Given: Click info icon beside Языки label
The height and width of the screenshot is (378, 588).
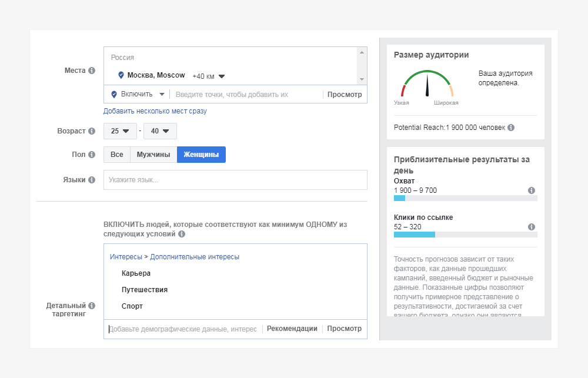Looking at the screenshot, I should pos(92,180).
